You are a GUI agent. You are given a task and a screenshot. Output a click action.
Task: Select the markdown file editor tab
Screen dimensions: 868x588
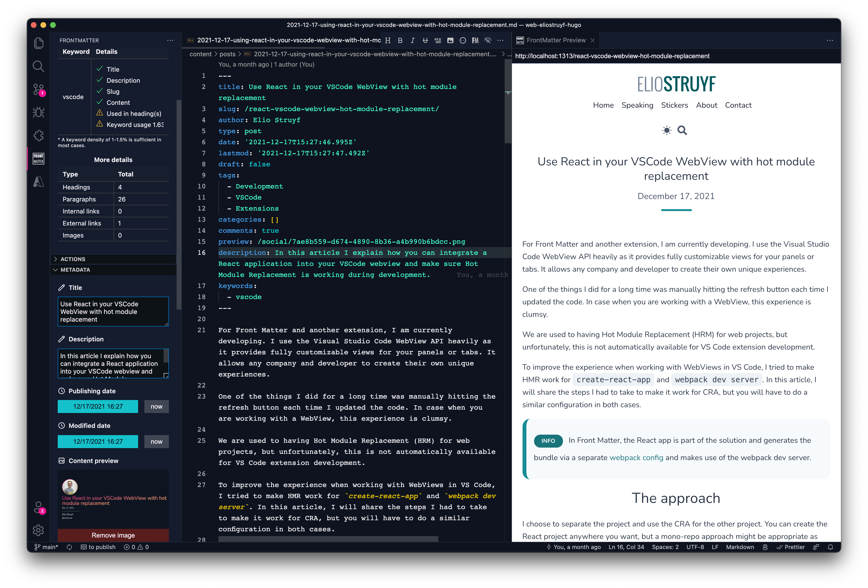tap(284, 40)
